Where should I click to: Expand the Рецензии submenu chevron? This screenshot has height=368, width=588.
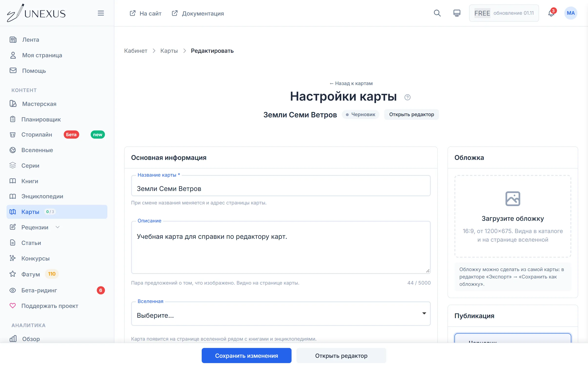click(58, 227)
